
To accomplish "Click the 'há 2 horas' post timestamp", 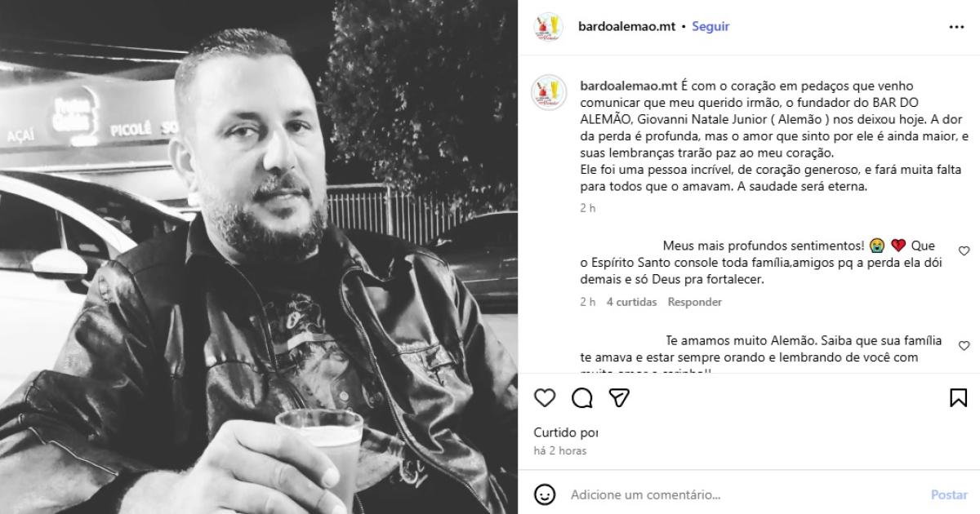I will coord(560,450).
